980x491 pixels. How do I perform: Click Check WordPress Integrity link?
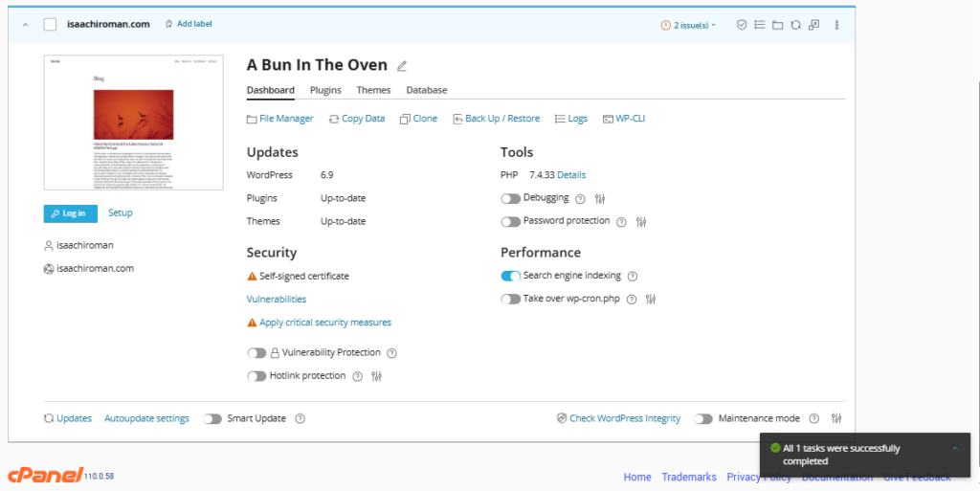coord(619,418)
